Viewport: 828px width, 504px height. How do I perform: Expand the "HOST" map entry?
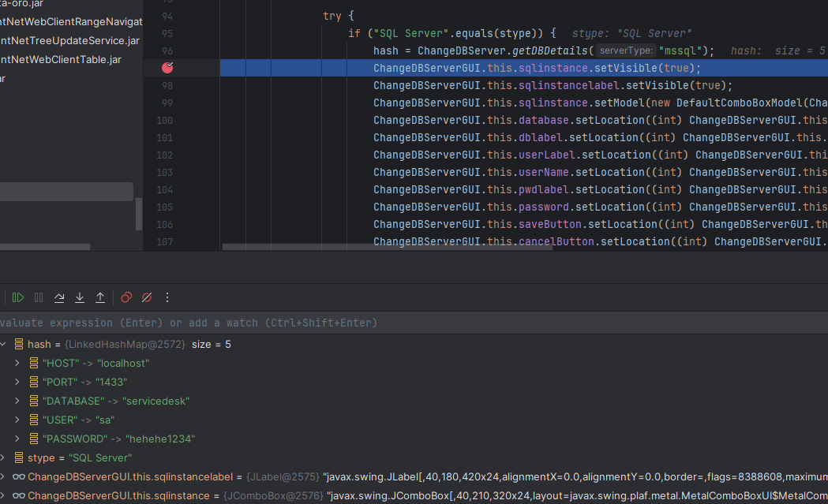[18, 364]
